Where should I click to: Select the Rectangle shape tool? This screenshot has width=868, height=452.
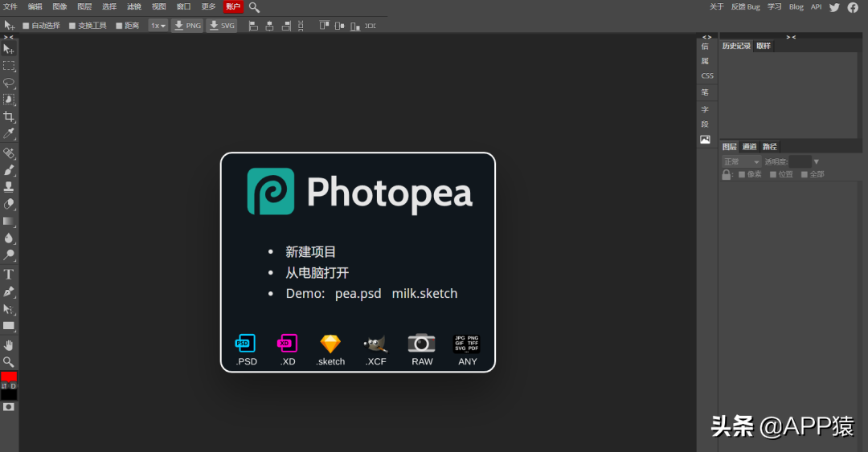9,326
